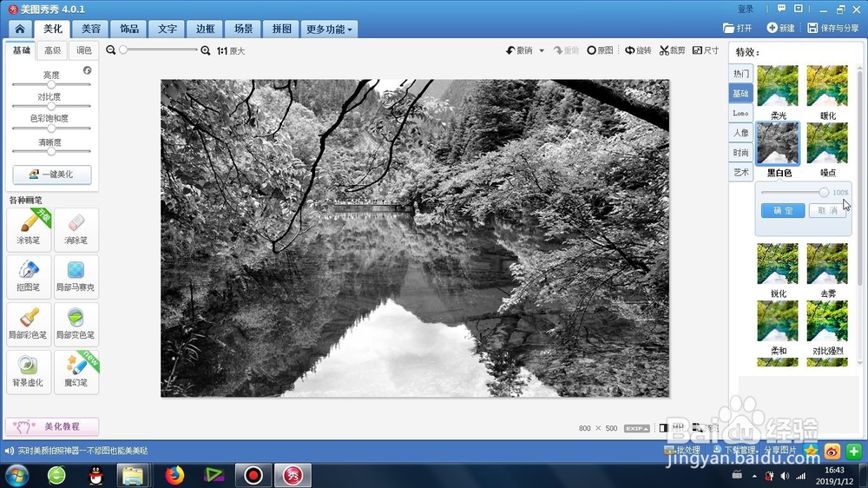Select the 人像 effects category
This screenshot has width=868, height=488.
740,133
